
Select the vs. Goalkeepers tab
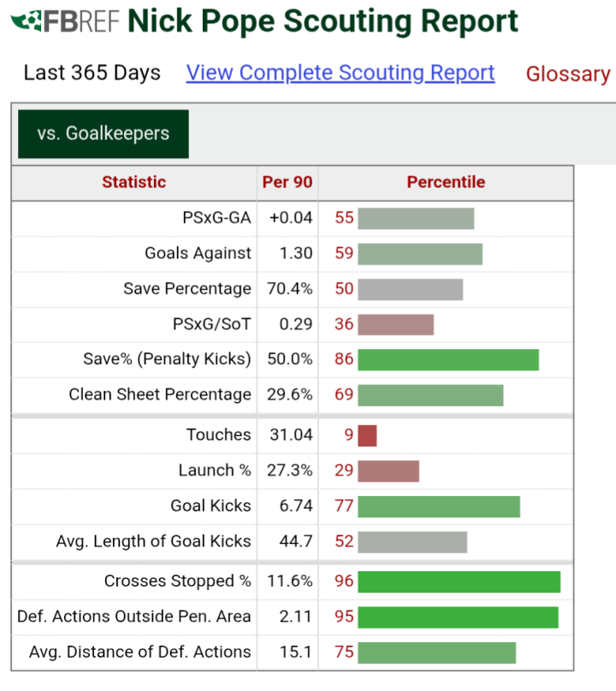[x=104, y=134]
